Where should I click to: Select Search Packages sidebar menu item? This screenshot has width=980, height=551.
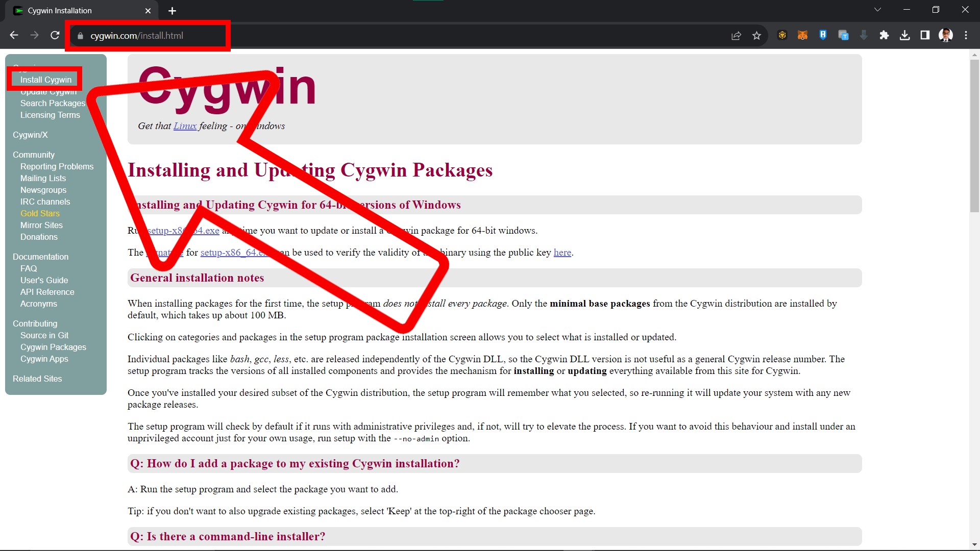(53, 103)
